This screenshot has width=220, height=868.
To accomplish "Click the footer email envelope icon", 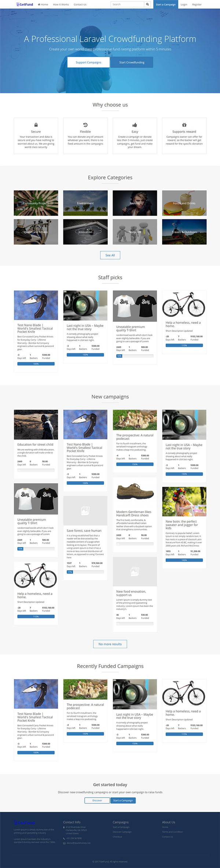I will pyautogui.click(x=64, y=843).
